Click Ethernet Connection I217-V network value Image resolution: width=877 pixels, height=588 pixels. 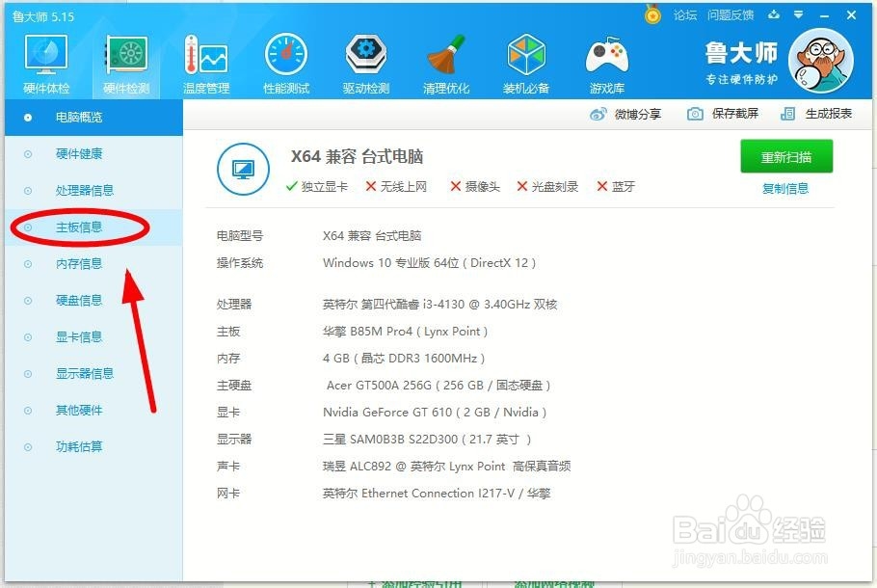click(x=437, y=494)
